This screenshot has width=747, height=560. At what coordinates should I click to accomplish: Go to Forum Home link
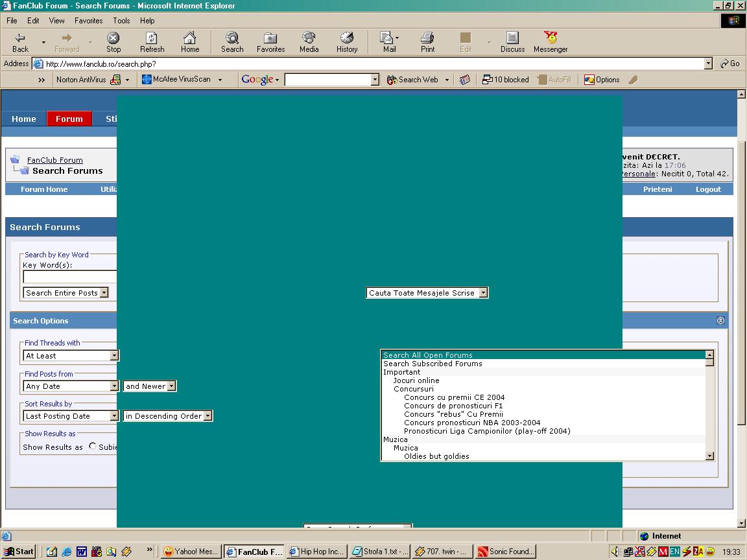[x=44, y=189]
